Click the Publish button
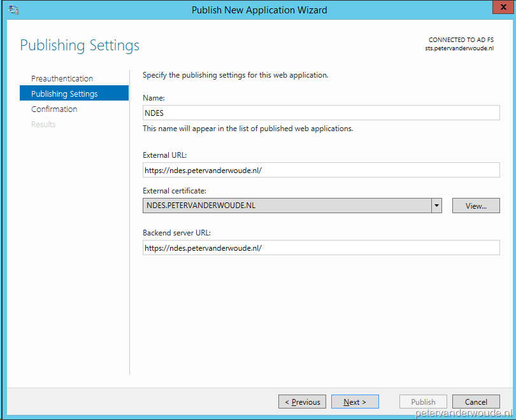This screenshot has height=420, width=516. [x=423, y=402]
